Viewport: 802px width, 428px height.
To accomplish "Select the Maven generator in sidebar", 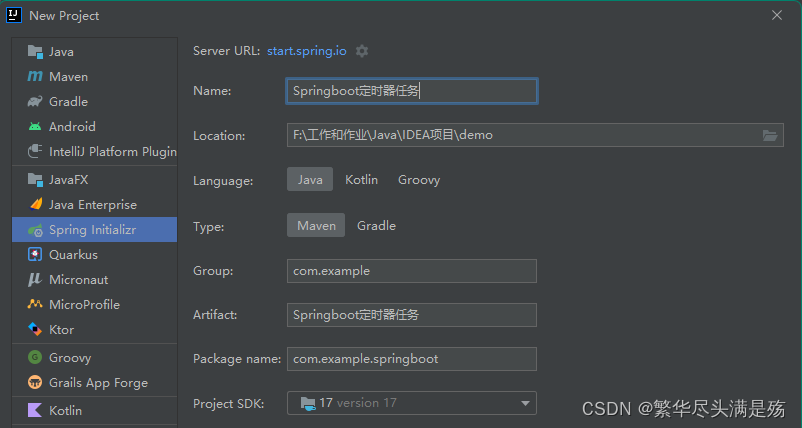I will pos(95,77).
